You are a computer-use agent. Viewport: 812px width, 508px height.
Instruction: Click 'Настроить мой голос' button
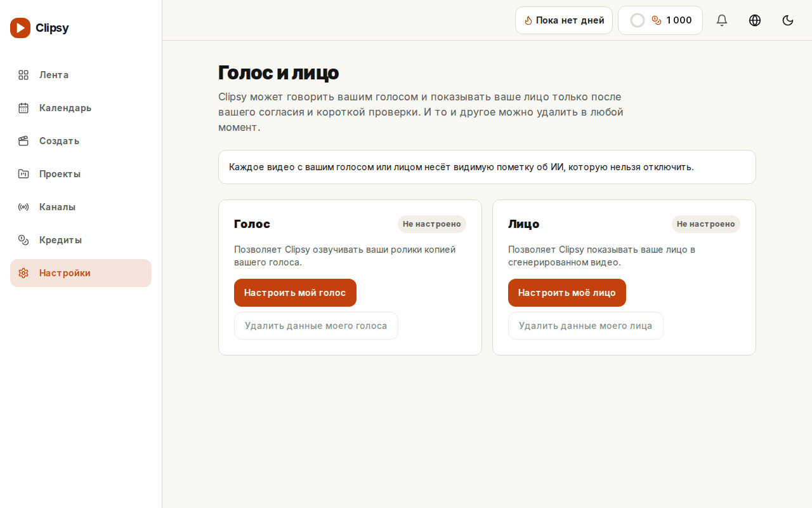[x=295, y=293]
